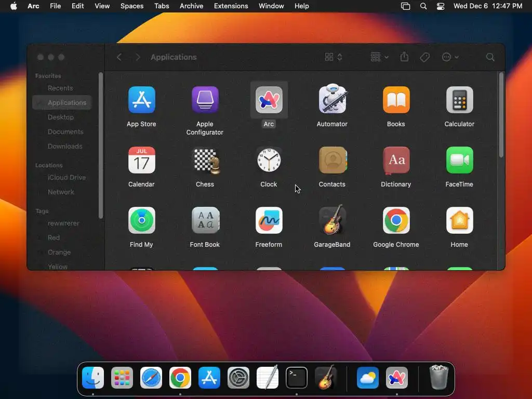The image size is (532, 399).
Task: Open the Weather app in the Dock
Action: pos(367,377)
